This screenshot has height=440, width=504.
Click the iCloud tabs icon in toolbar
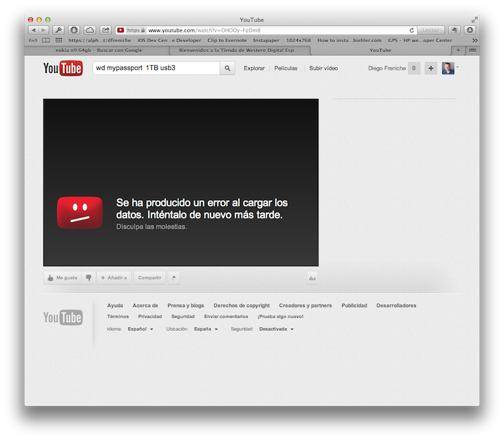pyautogui.click(x=89, y=30)
